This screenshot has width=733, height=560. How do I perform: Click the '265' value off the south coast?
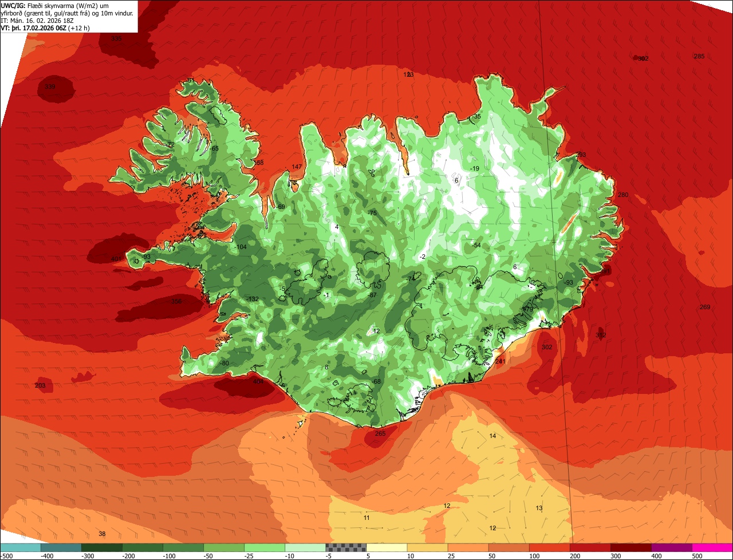[x=380, y=433]
